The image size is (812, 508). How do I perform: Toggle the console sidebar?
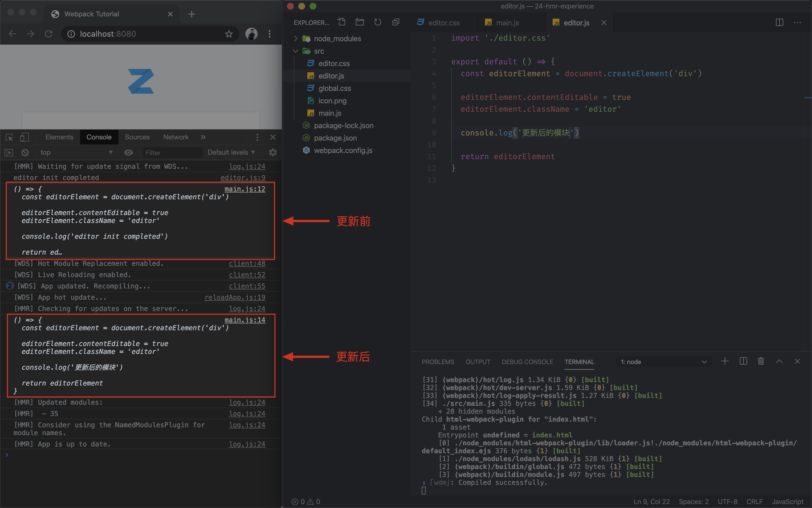tap(9, 152)
